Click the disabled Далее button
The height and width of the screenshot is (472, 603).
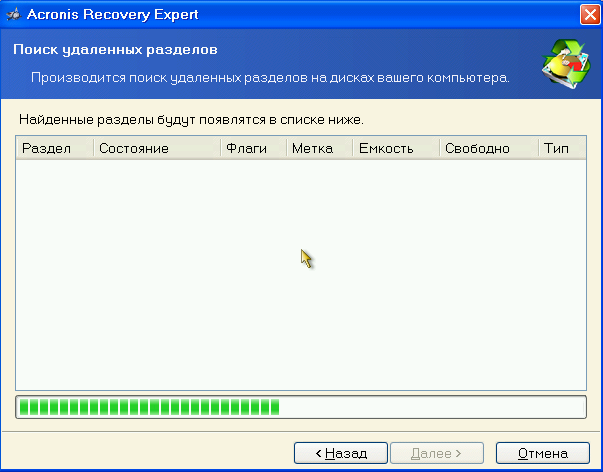[436, 453]
